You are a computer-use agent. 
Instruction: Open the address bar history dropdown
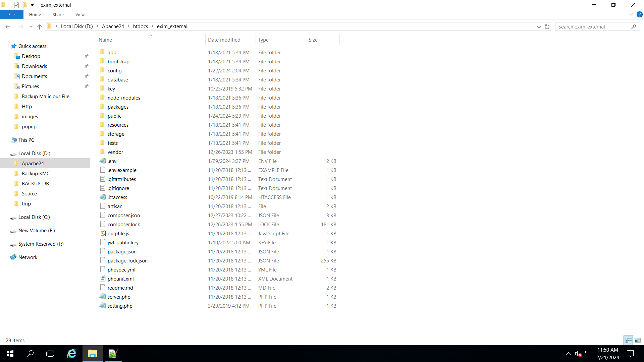[539, 27]
